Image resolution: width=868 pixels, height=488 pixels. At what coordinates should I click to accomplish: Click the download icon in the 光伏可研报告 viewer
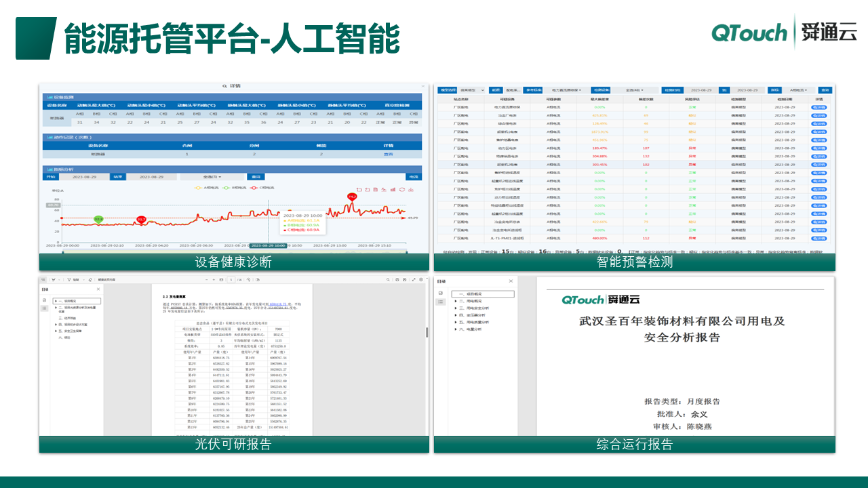[x=405, y=280]
